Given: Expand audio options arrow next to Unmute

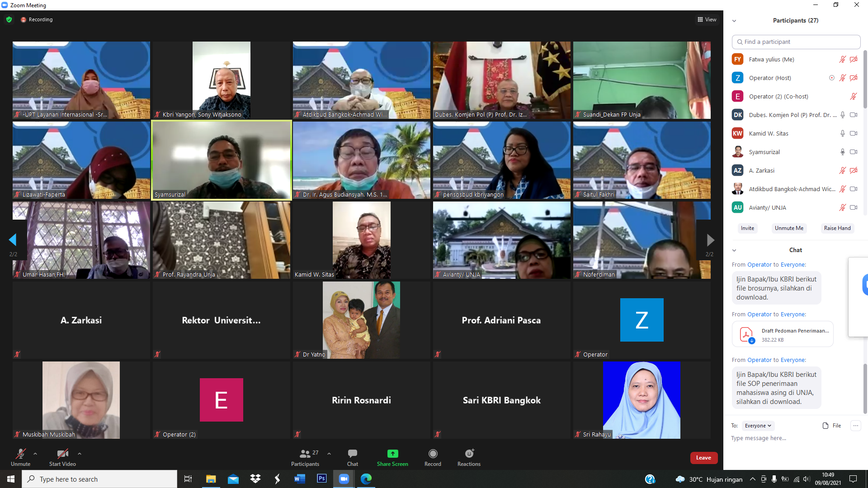Looking at the screenshot, I should coord(35,454).
